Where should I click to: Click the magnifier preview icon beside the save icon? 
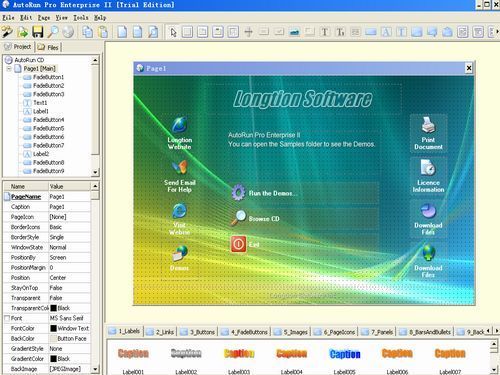53,32
